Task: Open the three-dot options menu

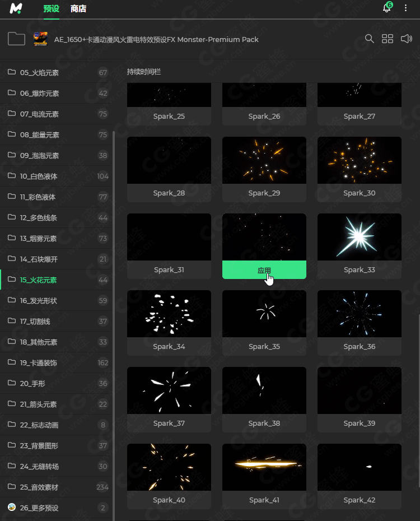Action: tap(405, 8)
